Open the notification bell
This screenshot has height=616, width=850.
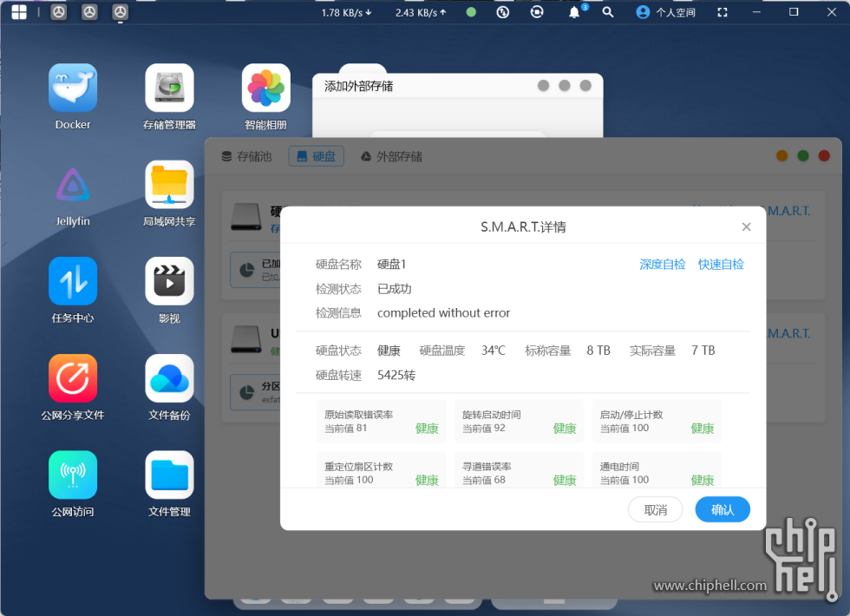click(x=574, y=12)
